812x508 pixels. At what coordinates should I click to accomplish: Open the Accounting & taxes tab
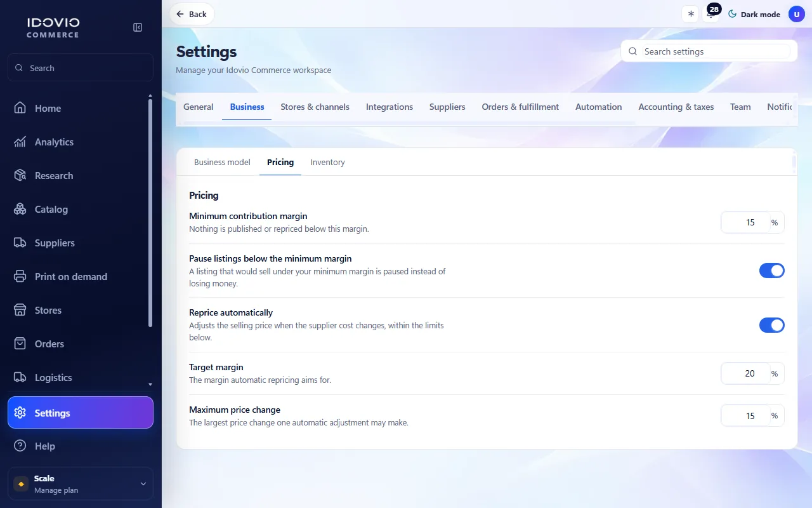click(x=676, y=107)
